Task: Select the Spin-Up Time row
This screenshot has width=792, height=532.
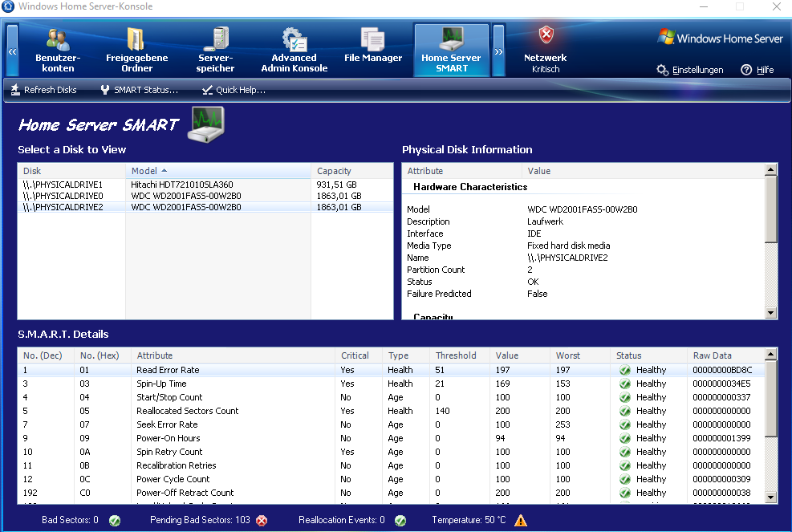Action: point(392,384)
